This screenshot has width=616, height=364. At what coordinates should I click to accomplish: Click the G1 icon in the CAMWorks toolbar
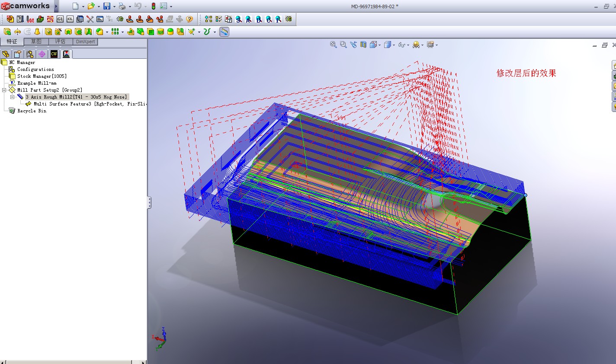[60, 19]
